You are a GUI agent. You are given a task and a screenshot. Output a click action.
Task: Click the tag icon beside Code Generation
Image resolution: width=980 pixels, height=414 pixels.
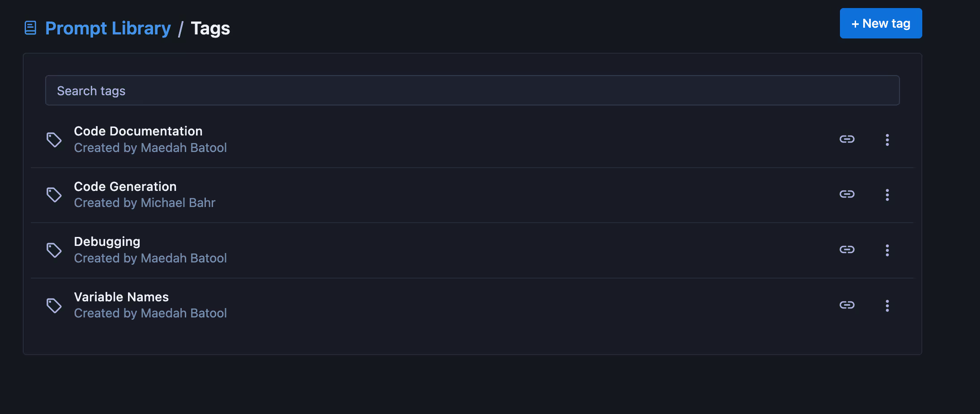54,194
